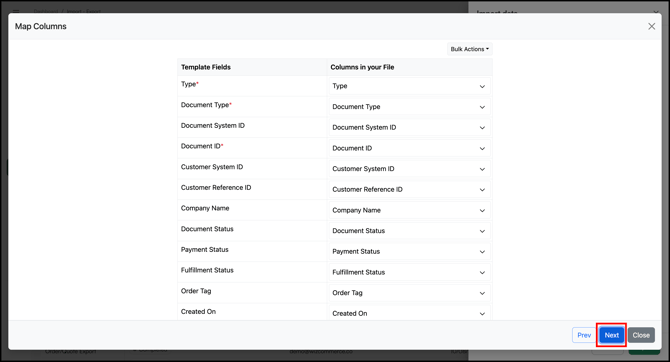Open the Document ID column mapping dropdown
The width and height of the screenshot is (670, 362).
(x=409, y=148)
